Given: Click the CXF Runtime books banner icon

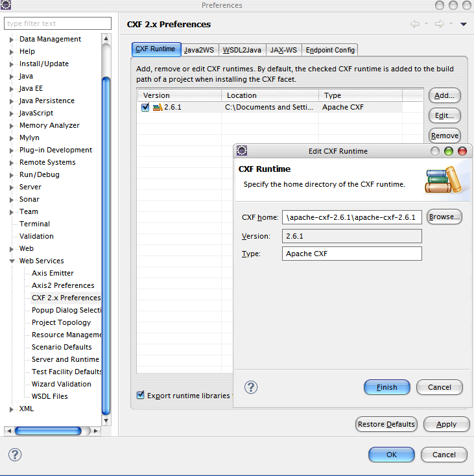Looking at the screenshot, I should (446, 180).
